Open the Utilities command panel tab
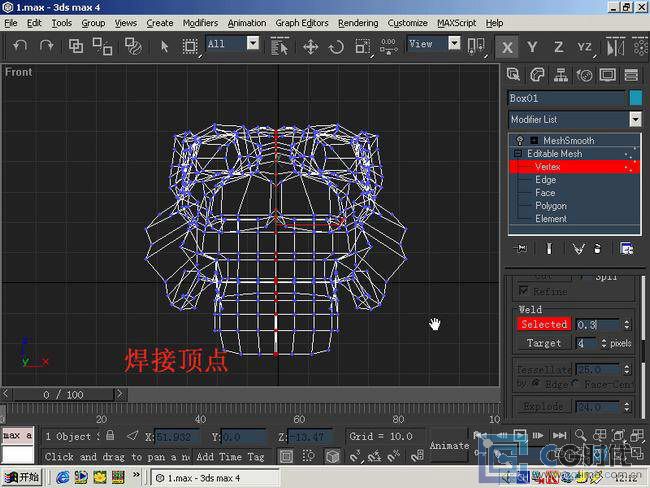650x488 pixels. click(631, 75)
